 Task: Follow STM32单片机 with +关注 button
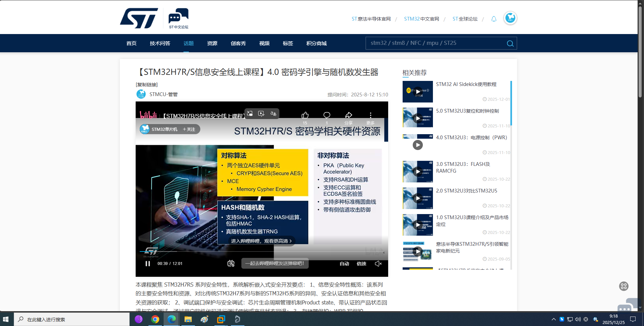pos(189,129)
